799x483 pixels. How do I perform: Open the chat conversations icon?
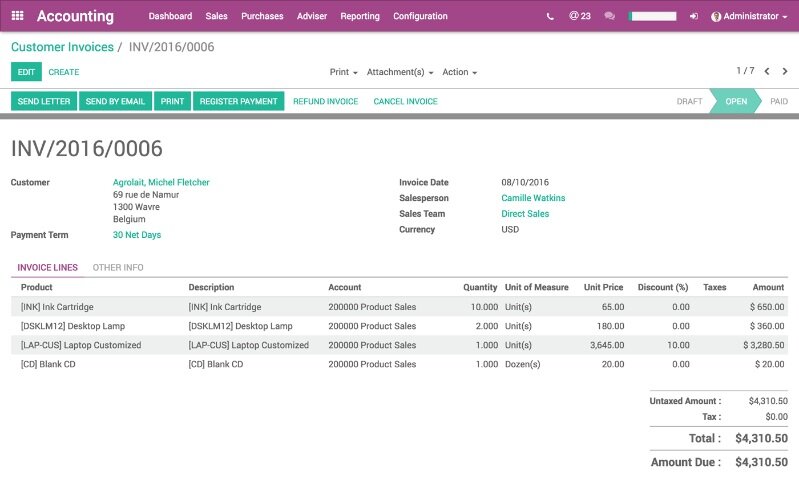(x=609, y=17)
